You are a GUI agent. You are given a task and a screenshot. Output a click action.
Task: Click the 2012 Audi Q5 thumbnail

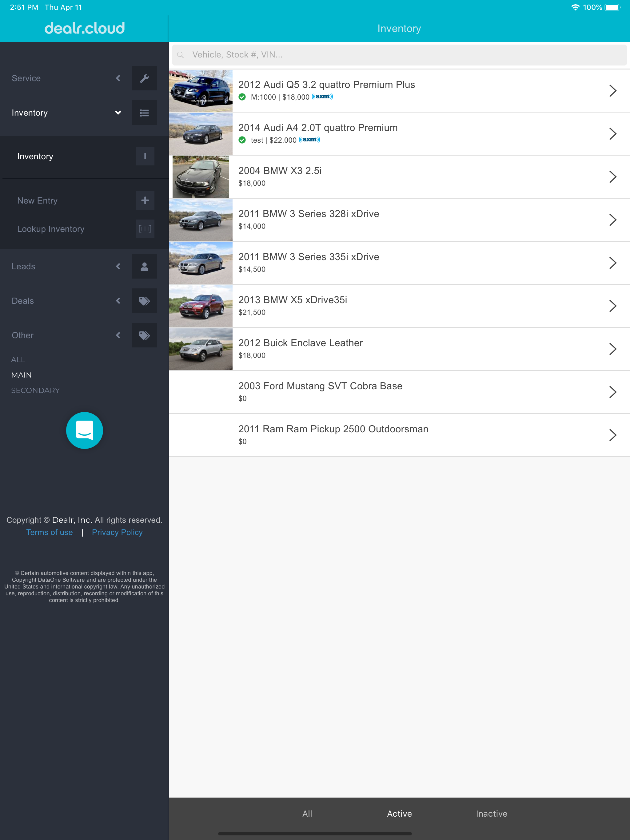click(x=201, y=91)
